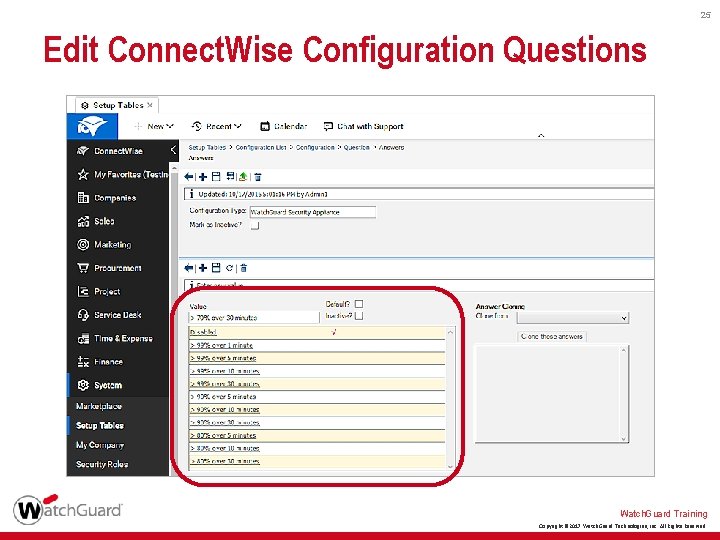
Task: Click the ConnectWise owl logo
Action: (x=92, y=126)
